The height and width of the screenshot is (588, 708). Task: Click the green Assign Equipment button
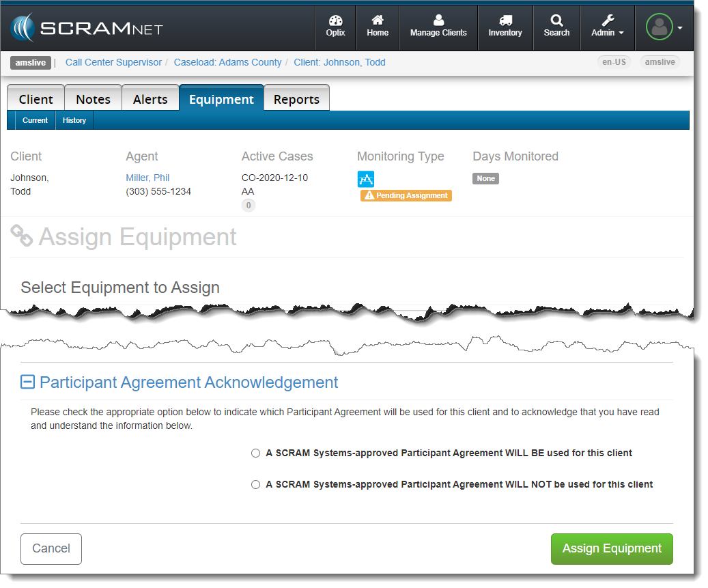[612, 548]
